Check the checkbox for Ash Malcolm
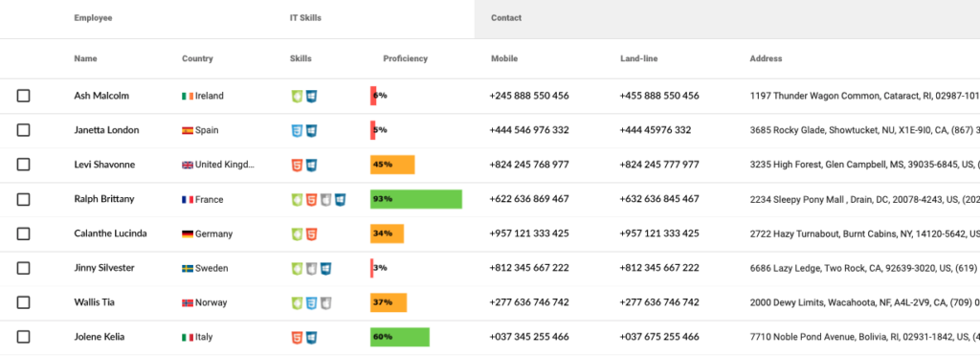980x356 pixels. point(23,96)
